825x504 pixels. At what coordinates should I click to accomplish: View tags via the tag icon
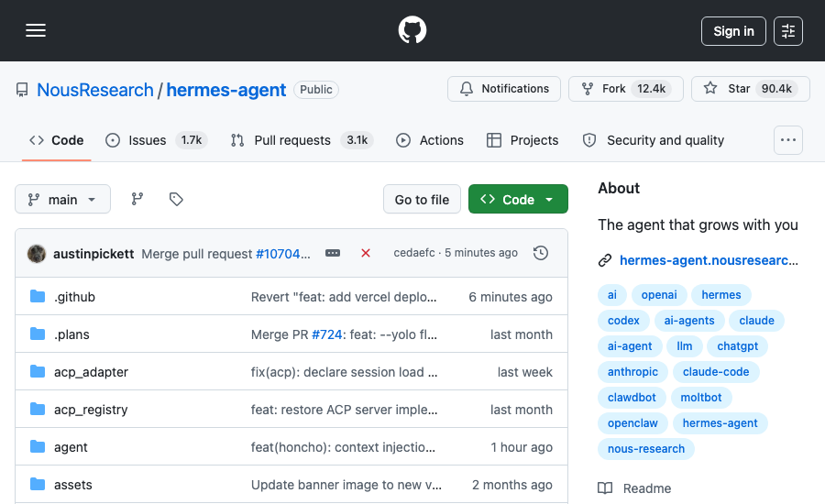pyautogui.click(x=176, y=199)
